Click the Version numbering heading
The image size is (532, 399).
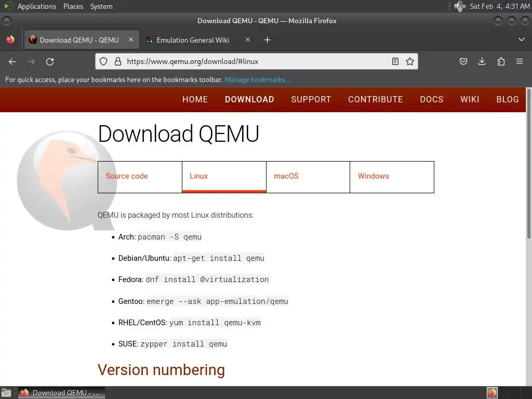tap(161, 370)
